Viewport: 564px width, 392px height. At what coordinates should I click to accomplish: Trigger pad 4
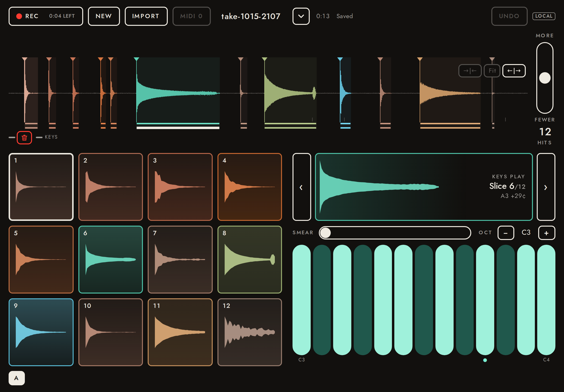point(249,187)
